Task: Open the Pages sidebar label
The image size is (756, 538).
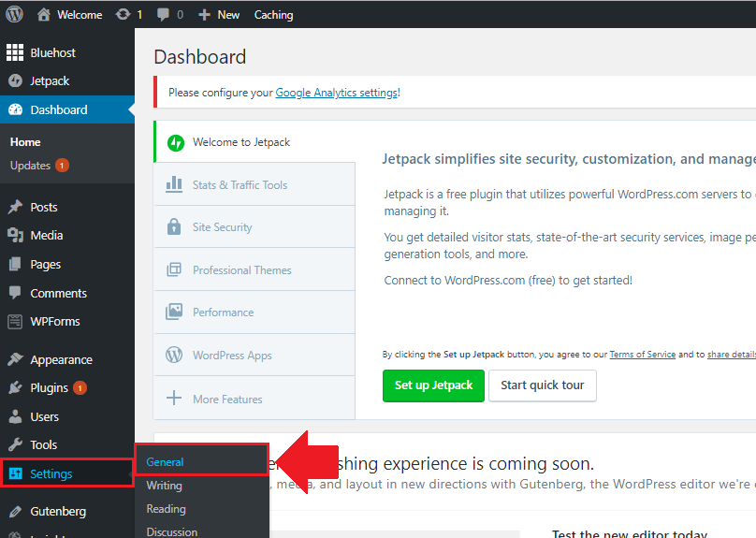Action: click(x=45, y=265)
